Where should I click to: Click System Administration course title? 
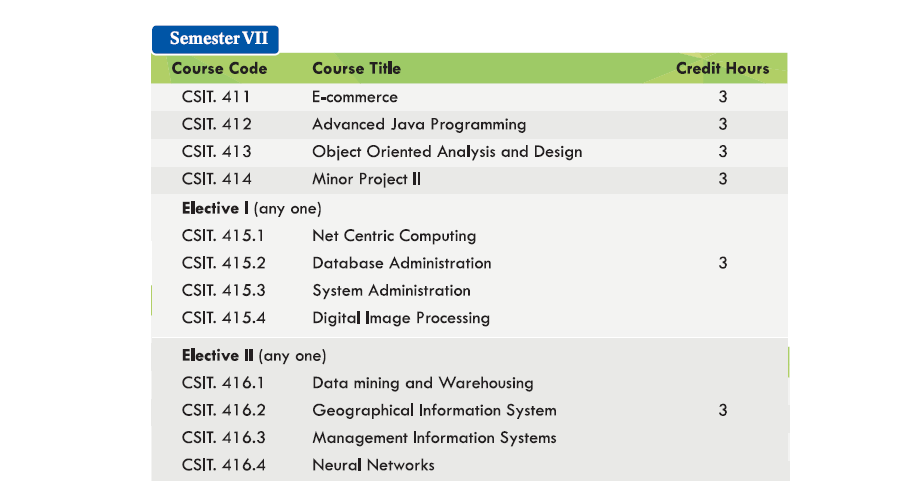click(x=391, y=291)
